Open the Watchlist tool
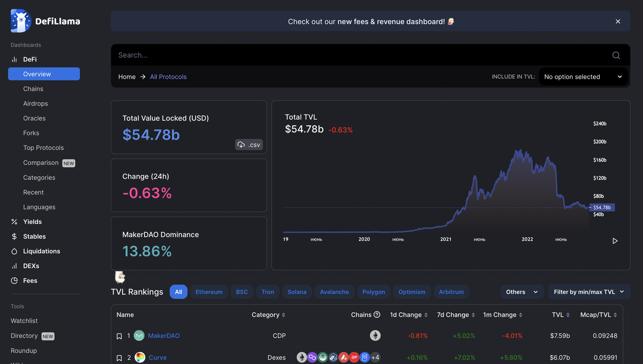 pyautogui.click(x=24, y=321)
